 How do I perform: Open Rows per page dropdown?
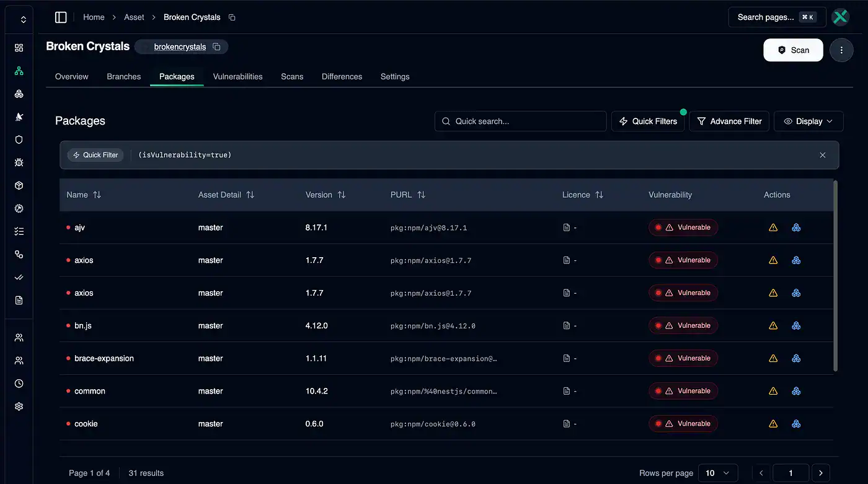[x=718, y=473]
